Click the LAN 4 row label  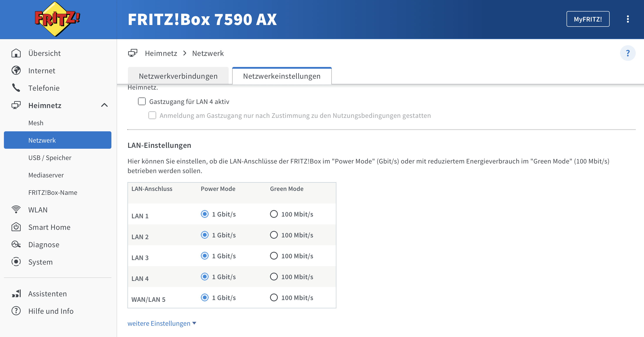tap(140, 278)
